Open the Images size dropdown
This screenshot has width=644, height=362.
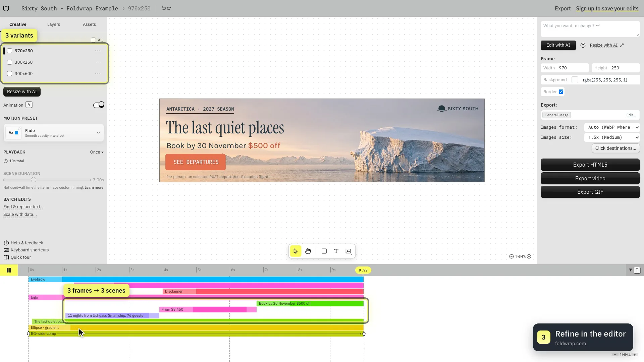click(x=612, y=137)
